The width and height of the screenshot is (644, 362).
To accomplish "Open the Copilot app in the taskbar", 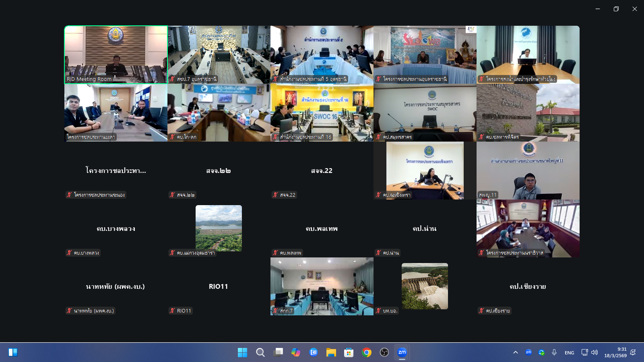I will (x=296, y=352).
